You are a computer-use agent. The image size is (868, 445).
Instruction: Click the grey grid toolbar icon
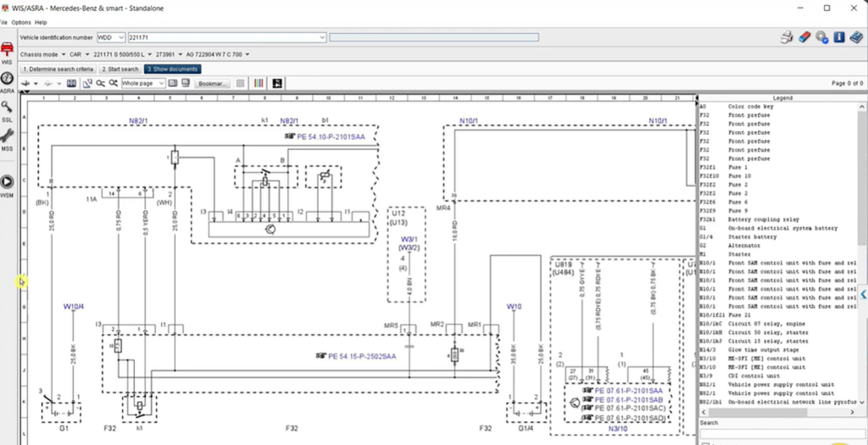tap(240, 84)
